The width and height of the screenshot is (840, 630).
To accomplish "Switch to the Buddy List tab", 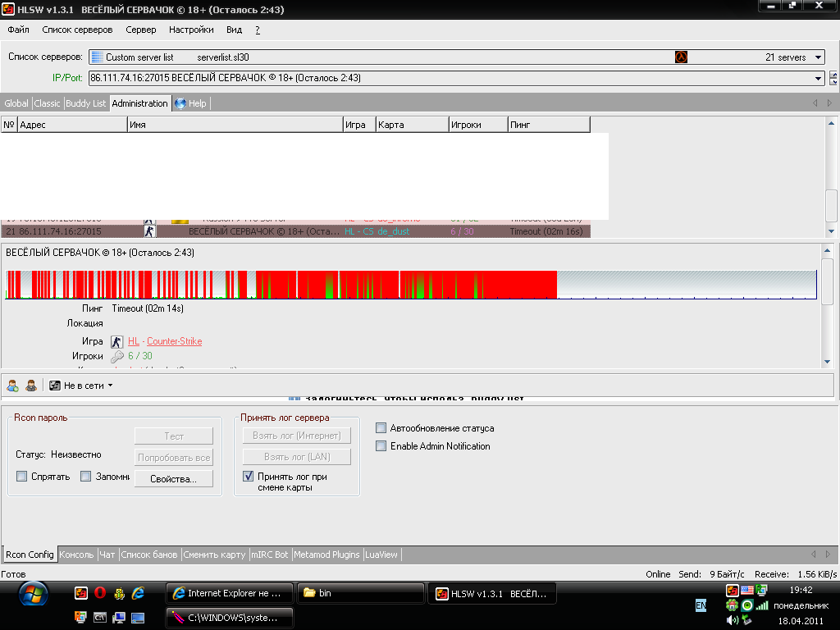I will click(x=85, y=103).
